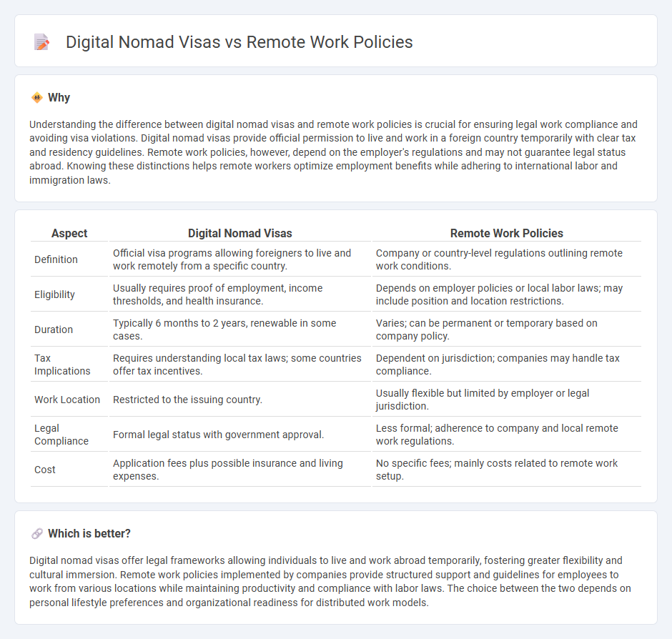Click the document pencil icon beside the title
Screen dimensions: 672x639
click(x=41, y=42)
